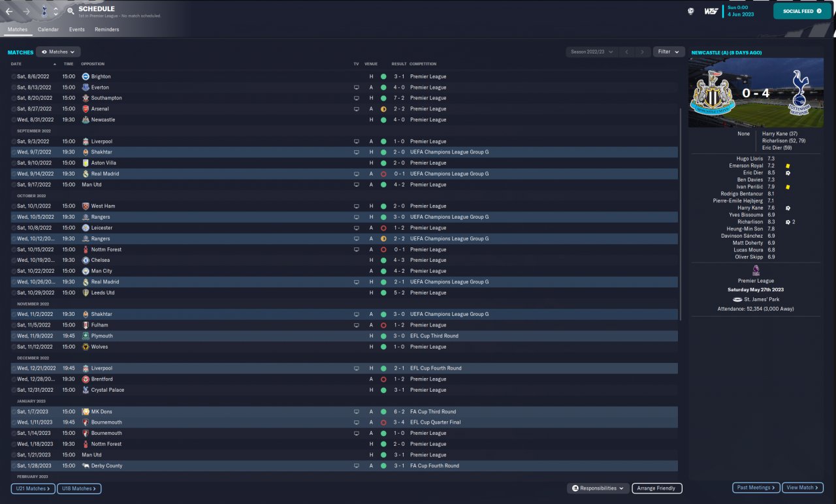Screen dimensions: 836x504
Task: Click the Arsenal club badge
Action: [x=86, y=109]
